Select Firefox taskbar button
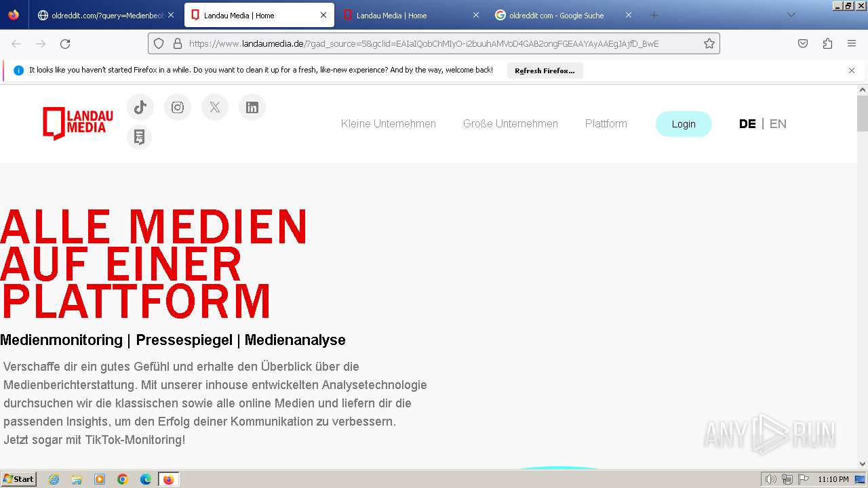The image size is (868, 488). (169, 479)
